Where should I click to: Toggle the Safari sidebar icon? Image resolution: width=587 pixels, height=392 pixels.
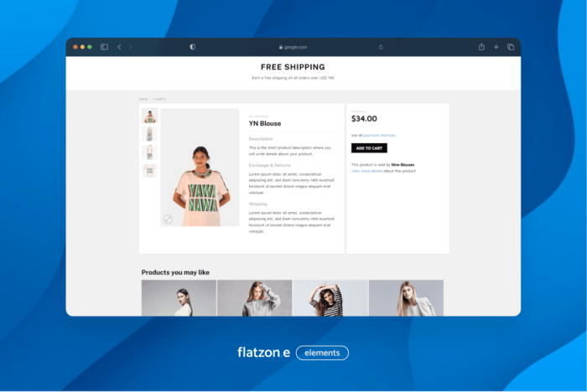105,47
